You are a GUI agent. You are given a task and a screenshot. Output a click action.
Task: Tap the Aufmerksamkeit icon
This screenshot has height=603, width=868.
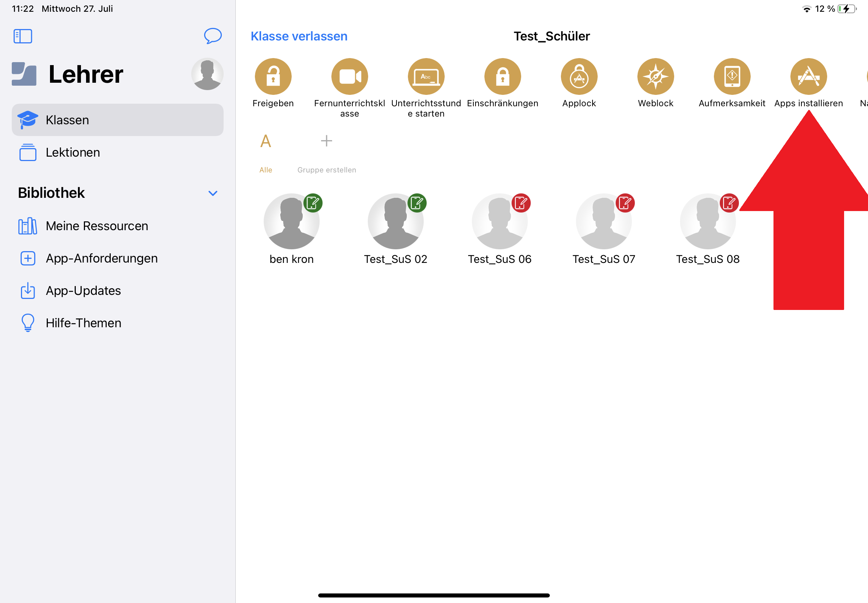(732, 76)
